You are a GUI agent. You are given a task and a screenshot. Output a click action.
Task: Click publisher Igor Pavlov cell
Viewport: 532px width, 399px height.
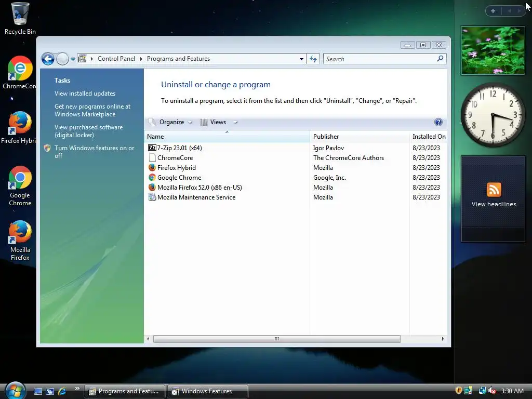[328, 148]
